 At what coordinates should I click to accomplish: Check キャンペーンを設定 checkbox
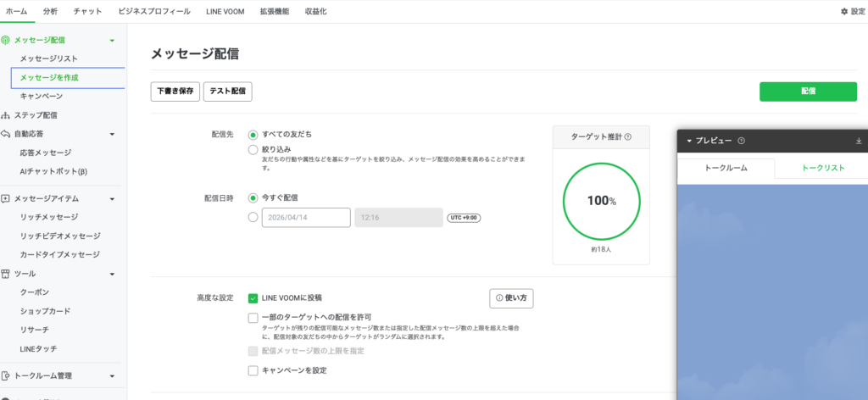[253, 370]
